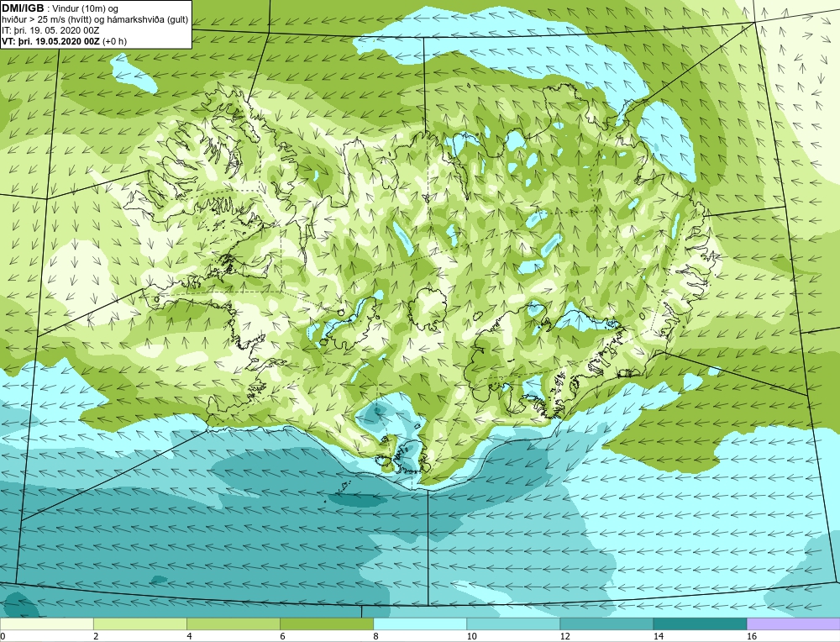
Task: Click the 'DMI/IGB' title text
Action: (x=23, y=8)
